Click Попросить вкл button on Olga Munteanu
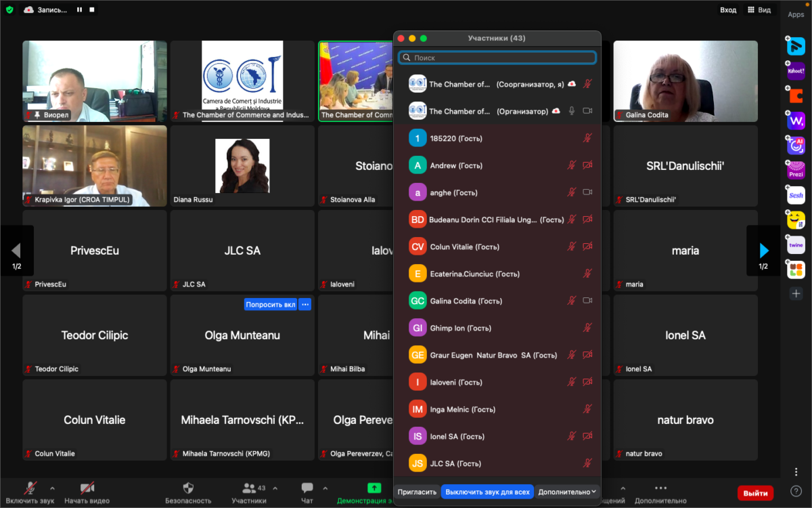Image resolution: width=812 pixels, height=508 pixels. [x=270, y=305]
